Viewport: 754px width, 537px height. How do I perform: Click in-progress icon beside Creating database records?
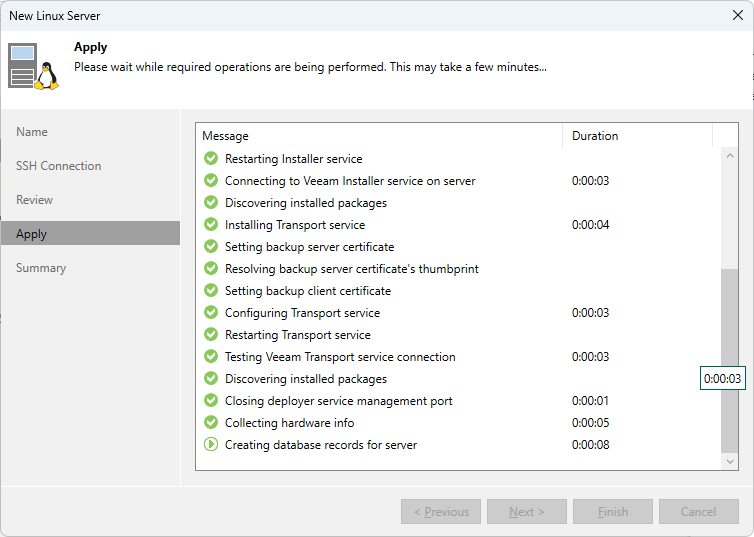click(x=211, y=444)
